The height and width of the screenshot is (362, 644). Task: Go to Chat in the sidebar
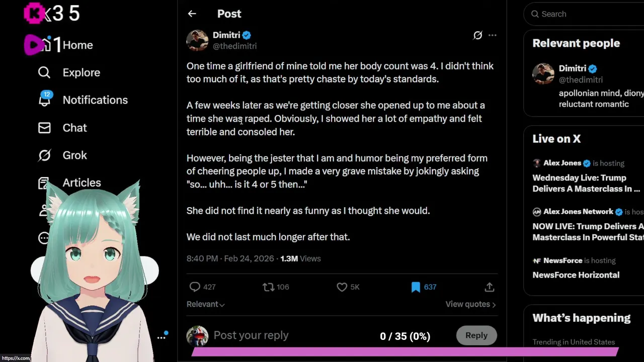click(74, 128)
